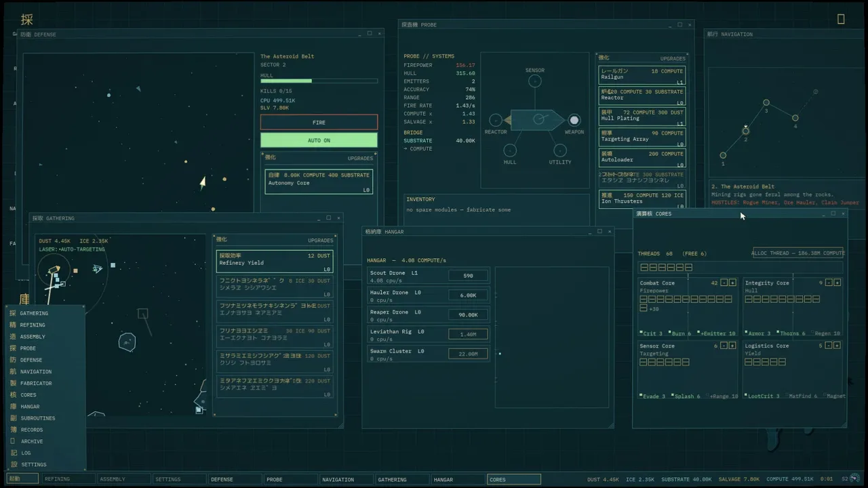868x488 pixels.
Task: Click the Hull slot node
Action: [x=510, y=150]
